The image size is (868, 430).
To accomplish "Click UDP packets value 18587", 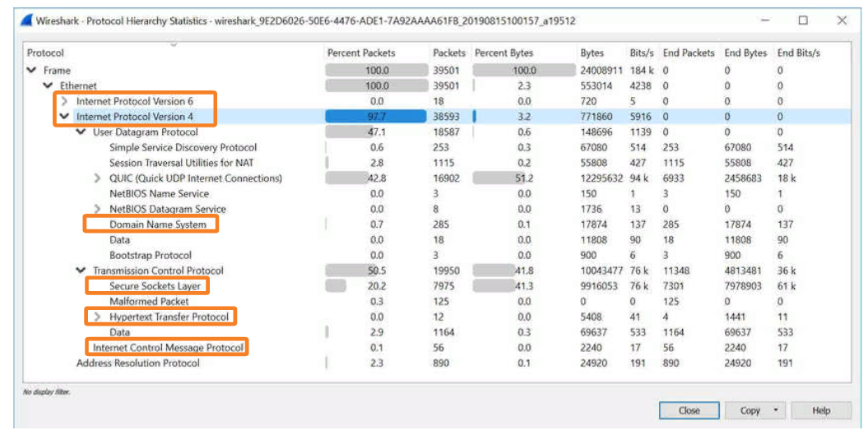I will (445, 132).
